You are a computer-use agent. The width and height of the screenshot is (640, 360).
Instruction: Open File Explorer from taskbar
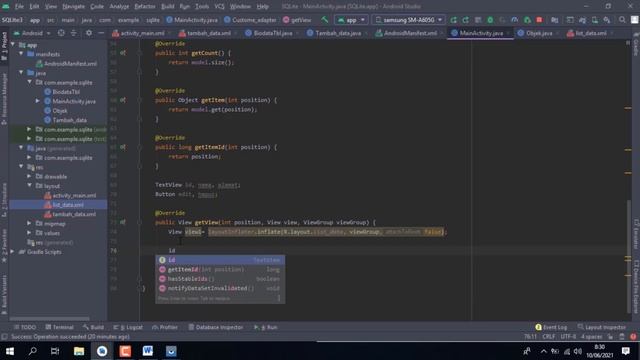point(79,351)
